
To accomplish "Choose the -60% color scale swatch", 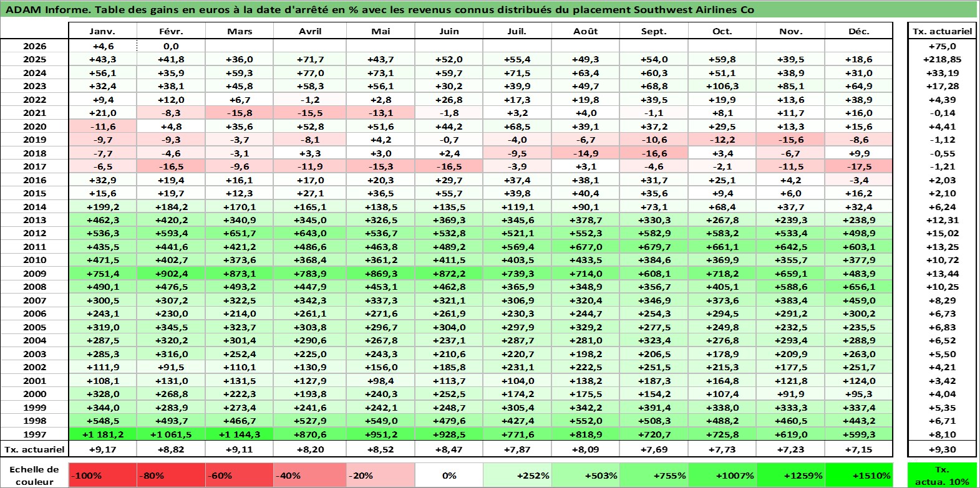I will [x=240, y=475].
